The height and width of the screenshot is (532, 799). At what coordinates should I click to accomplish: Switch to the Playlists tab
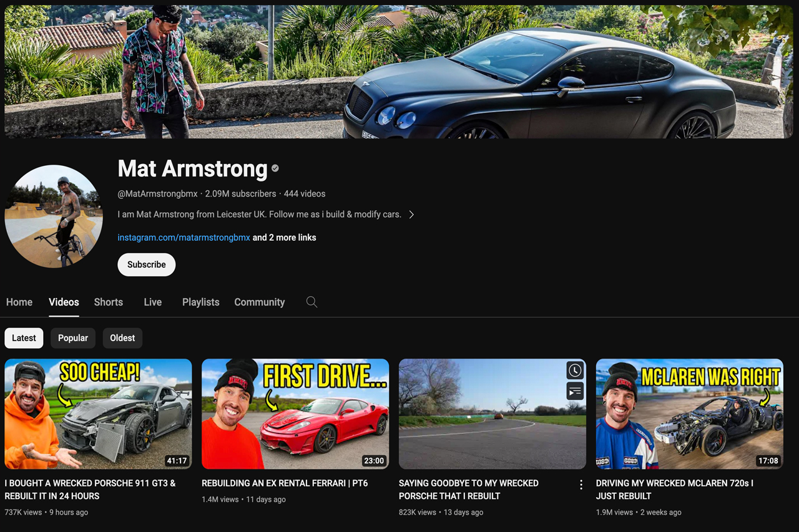point(200,302)
